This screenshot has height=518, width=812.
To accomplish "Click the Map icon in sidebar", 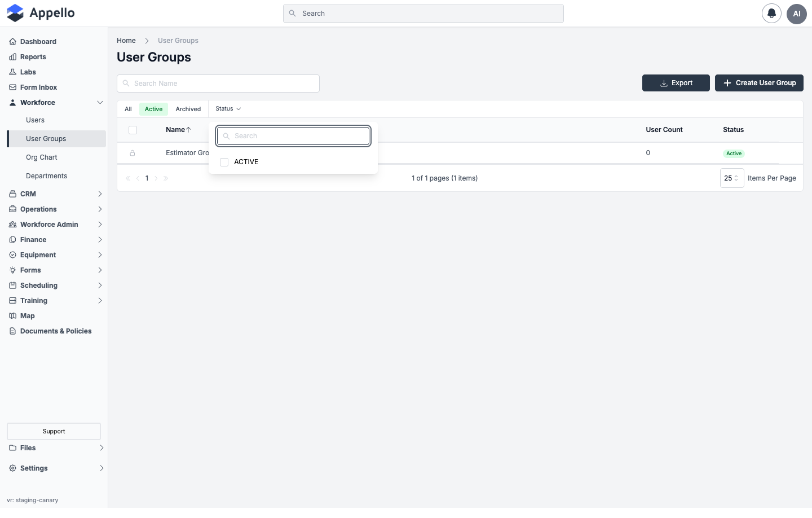I will 12,316.
